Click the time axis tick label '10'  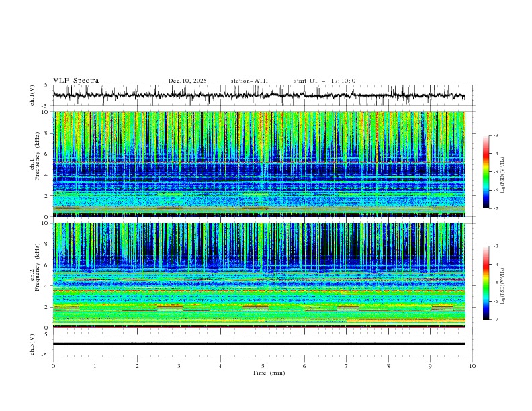point(472,366)
